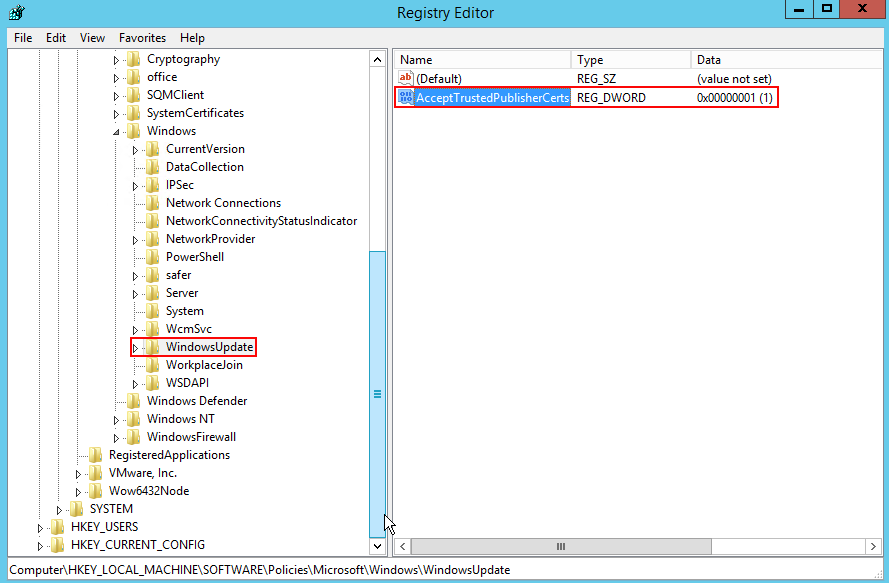Expand the WindowsUpdate key node
The height and width of the screenshot is (583, 889).
[135, 348]
